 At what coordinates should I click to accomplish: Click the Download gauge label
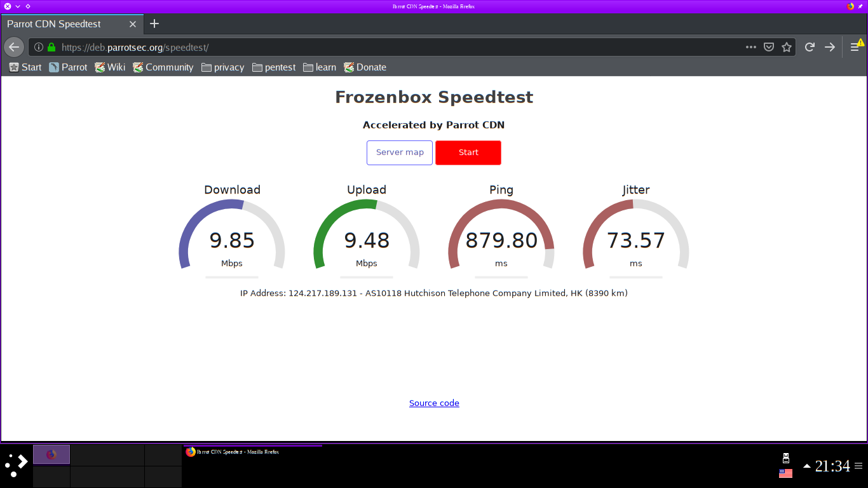(232, 190)
